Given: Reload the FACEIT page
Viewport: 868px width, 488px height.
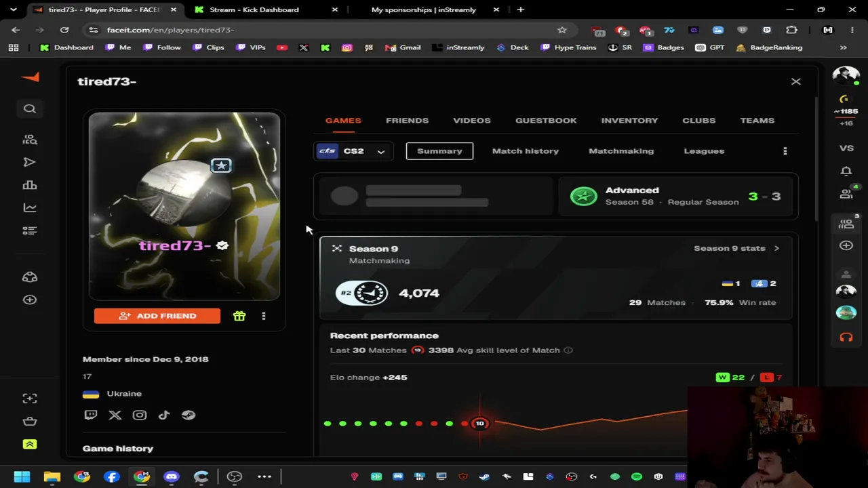Looking at the screenshot, I should (64, 30).
